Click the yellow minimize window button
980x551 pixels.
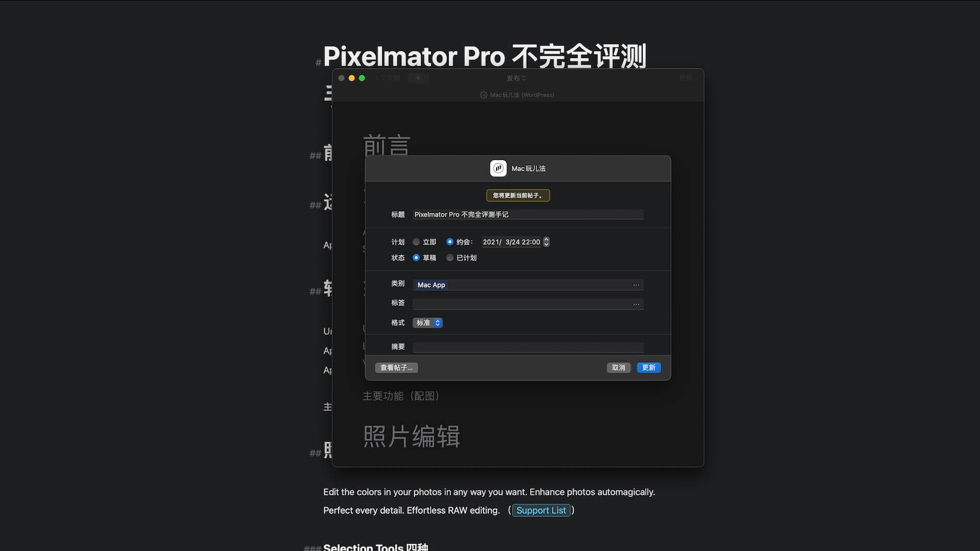[x=352, y=78]
